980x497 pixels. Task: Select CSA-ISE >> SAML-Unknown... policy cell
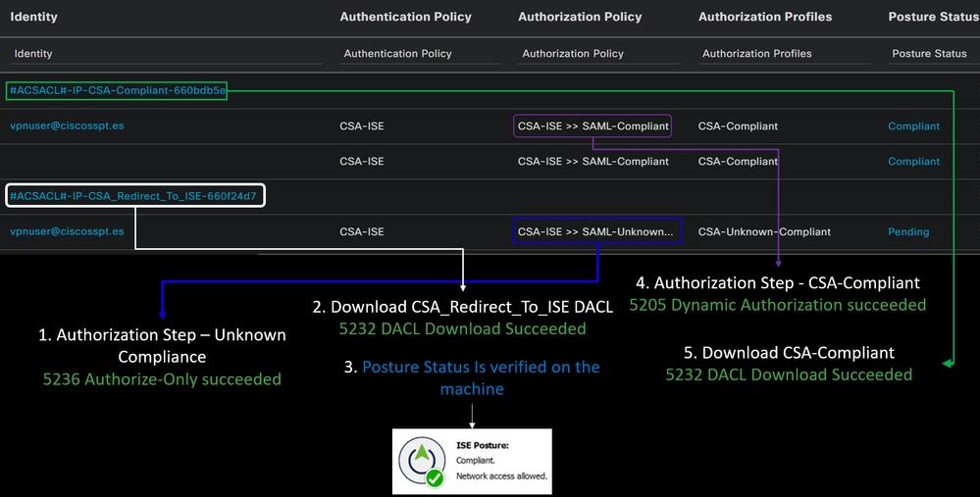595,231
